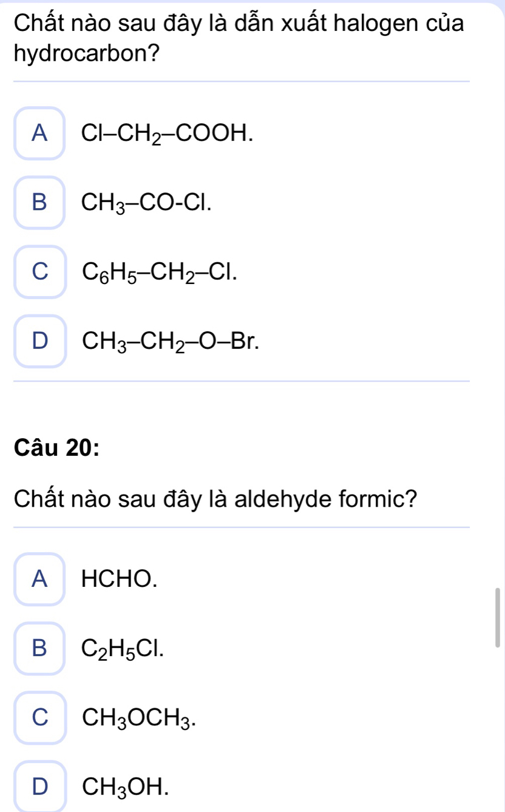Choose letter A box beside HCHO

click(x=40, y=579)
